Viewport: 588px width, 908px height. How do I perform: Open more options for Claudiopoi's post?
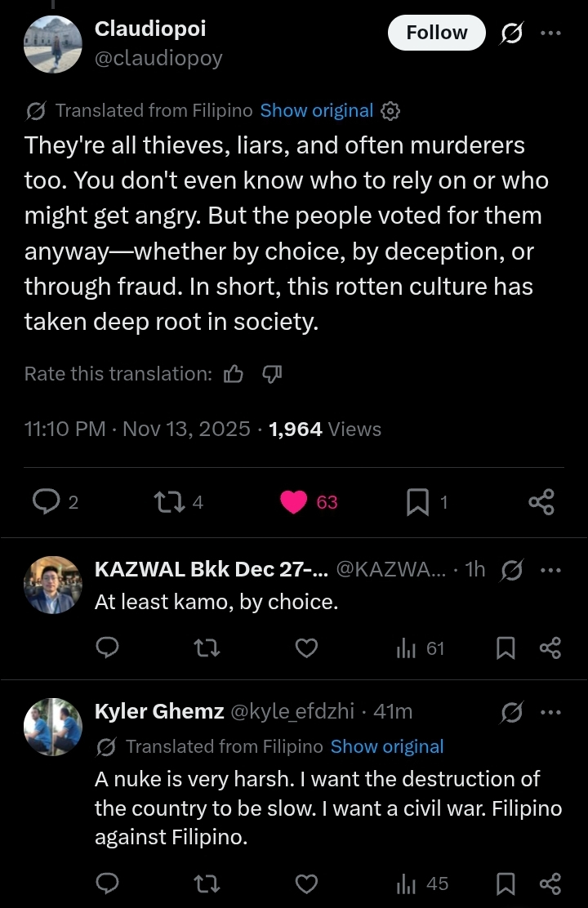(551, 33)
